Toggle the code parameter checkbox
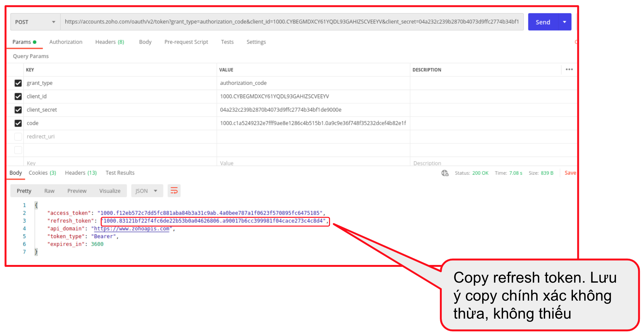The image size is (644, 336). [18, 123]
